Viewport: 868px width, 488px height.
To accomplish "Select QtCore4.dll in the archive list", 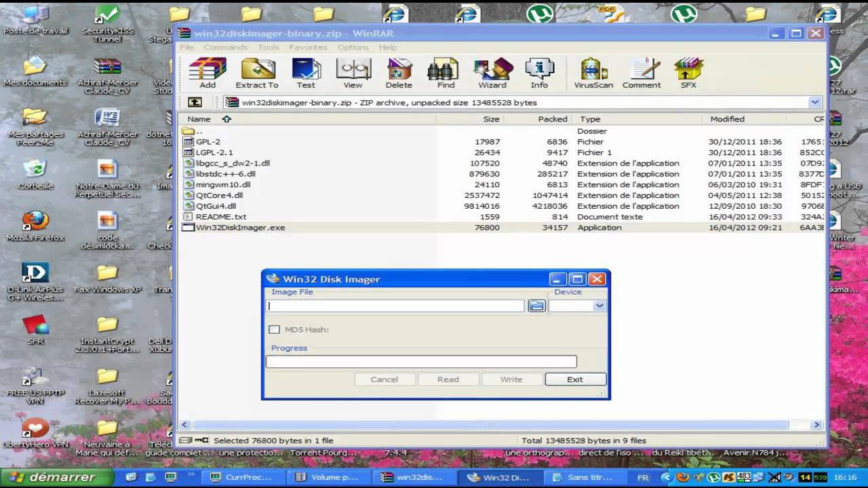I will tap(502, 195).
